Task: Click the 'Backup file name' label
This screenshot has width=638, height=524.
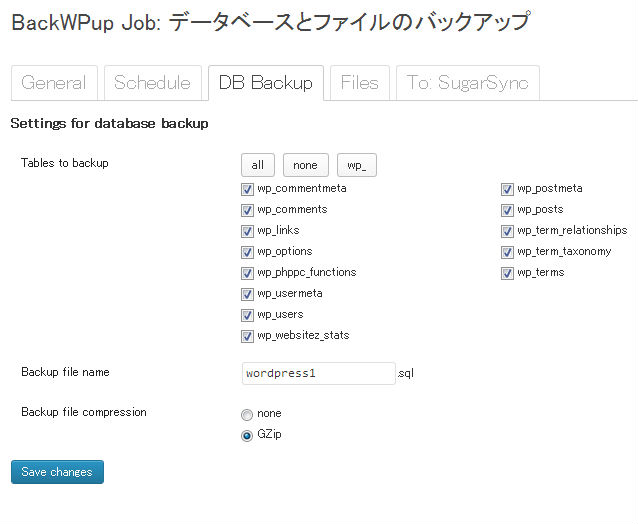Action: point(65,372)
